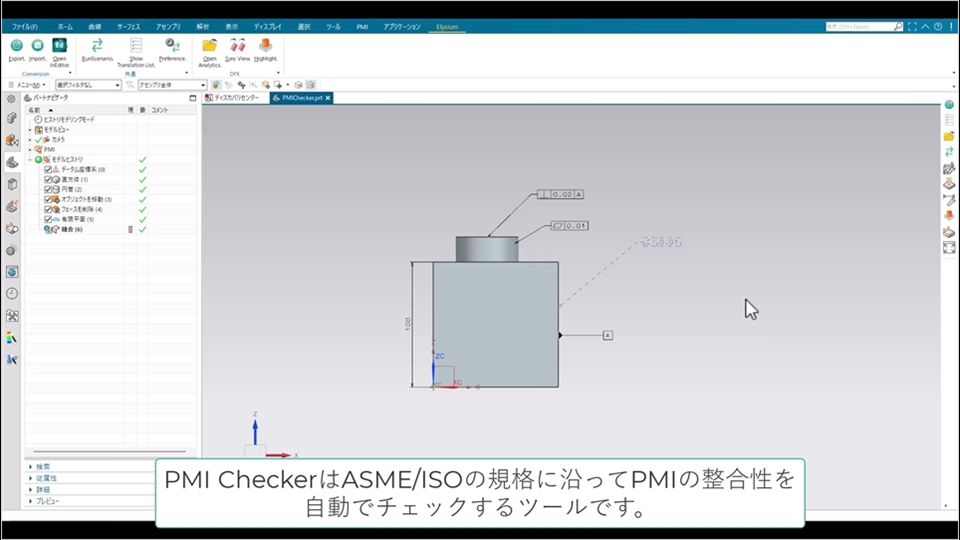Click the fit view icon at right edge
The image size is (960, 540).
[x=949, y=247]
